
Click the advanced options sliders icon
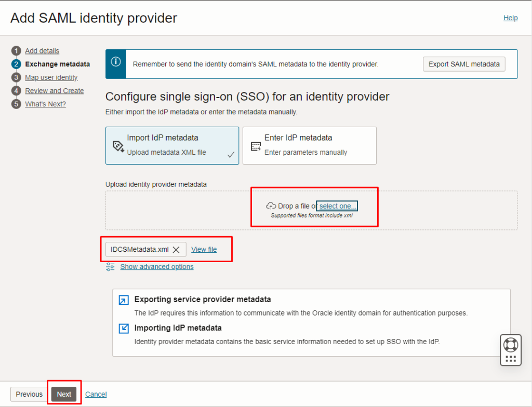[110, 267]
